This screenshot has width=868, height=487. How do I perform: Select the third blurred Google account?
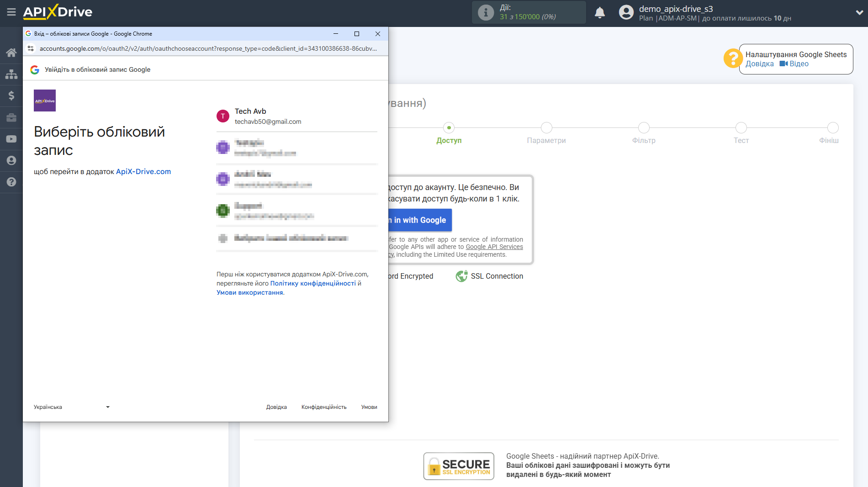(296, 179)
